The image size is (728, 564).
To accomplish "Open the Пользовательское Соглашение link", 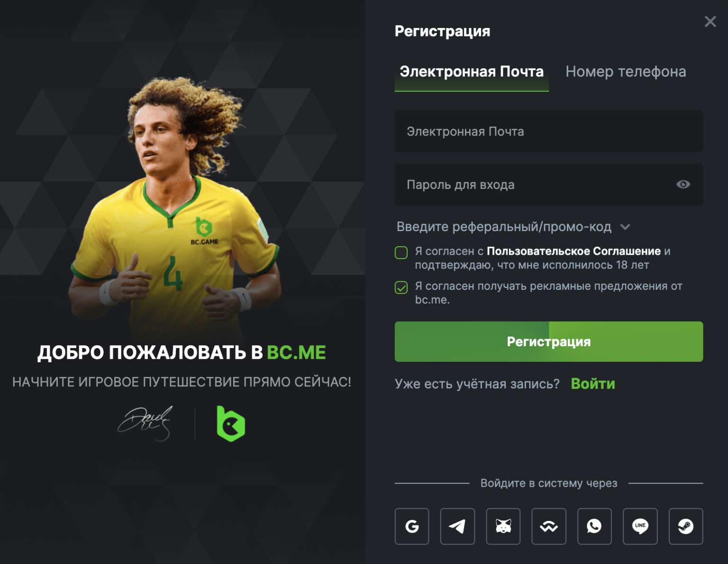I will click(573, 251).
